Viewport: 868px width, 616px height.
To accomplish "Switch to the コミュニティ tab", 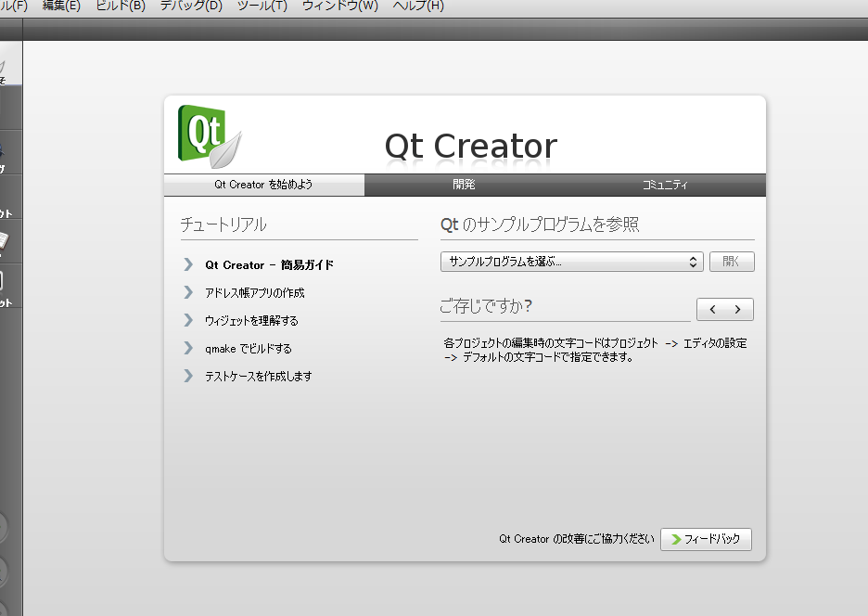I will (665, 185).
